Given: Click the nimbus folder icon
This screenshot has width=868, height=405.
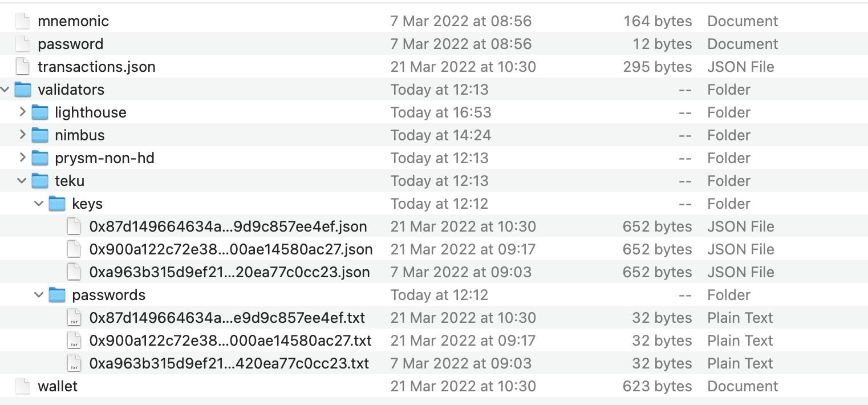Looking at the screenshot, I should tap(40, 135).
